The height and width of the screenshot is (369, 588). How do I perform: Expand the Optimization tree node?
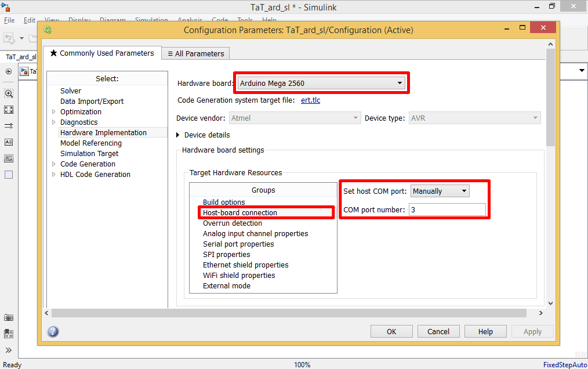53,112
